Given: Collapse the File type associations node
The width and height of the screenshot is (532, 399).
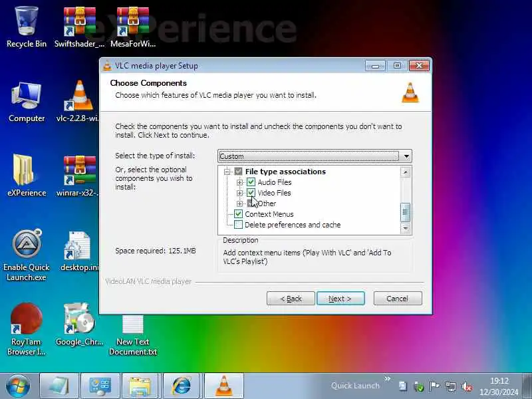Looking at the screenshot, I should click(227, 172).
